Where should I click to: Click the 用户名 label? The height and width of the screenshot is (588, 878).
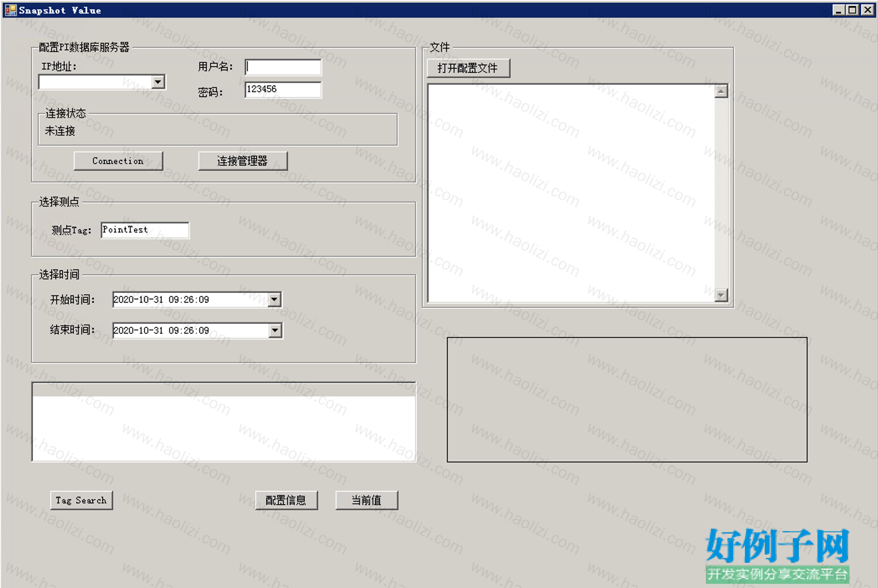(x=215, y=66)
